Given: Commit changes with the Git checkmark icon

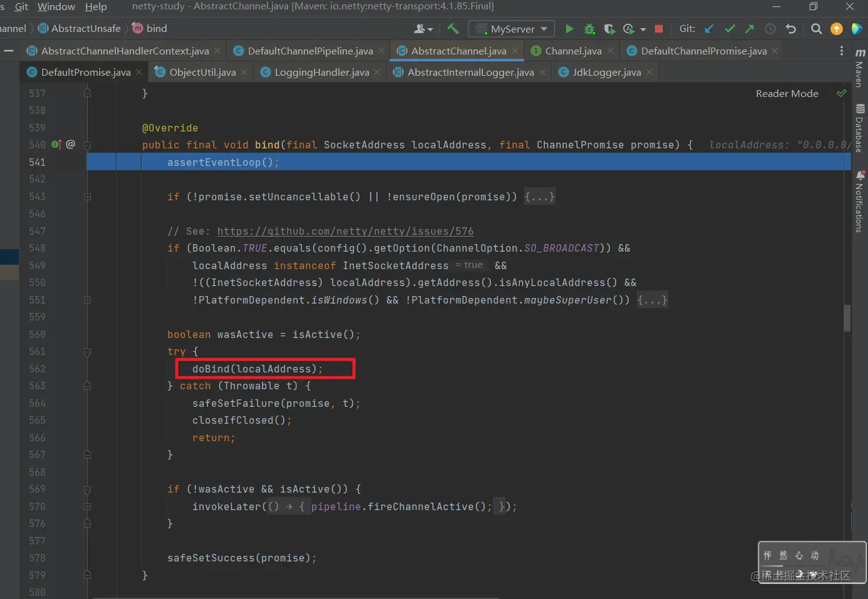Looking at the screenshot, I should click(x=730, y=29).
